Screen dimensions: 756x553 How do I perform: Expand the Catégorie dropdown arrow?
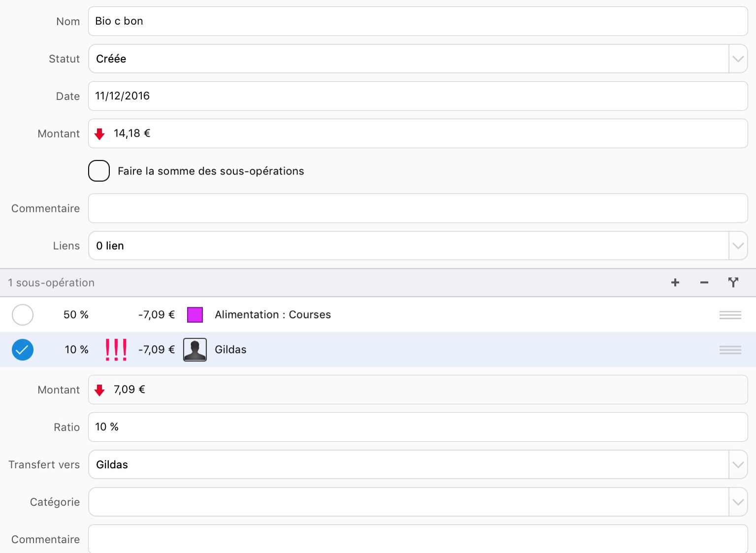pos(738,502)
